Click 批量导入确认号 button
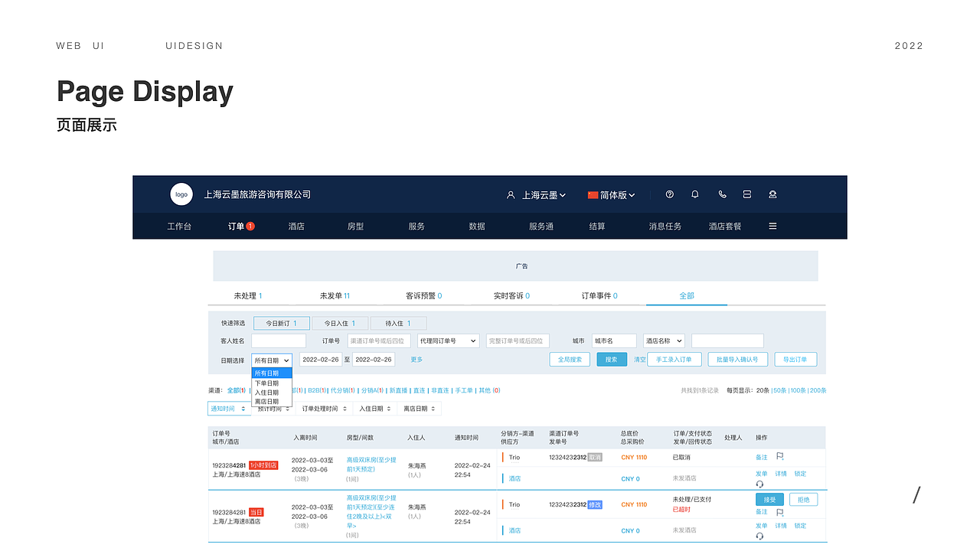 click(x=738, y=360)
